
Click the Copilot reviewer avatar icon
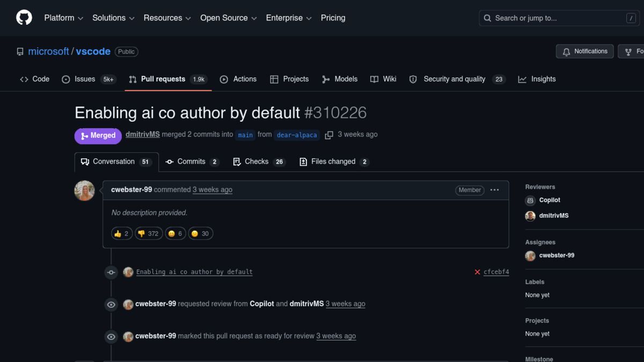[530, 200]
